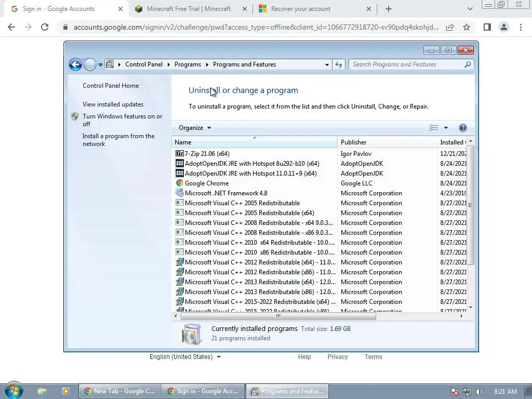Viewport: 532px width, 399px height.
Task: Click the horizontal scrollbar thumb
Action: pyautogui.click(x=278, y=316)
